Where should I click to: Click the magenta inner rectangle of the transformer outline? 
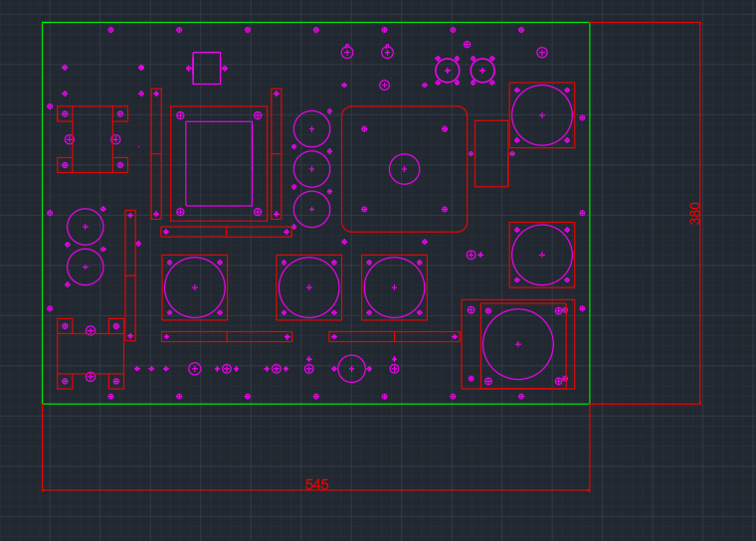tap(219, 163)
